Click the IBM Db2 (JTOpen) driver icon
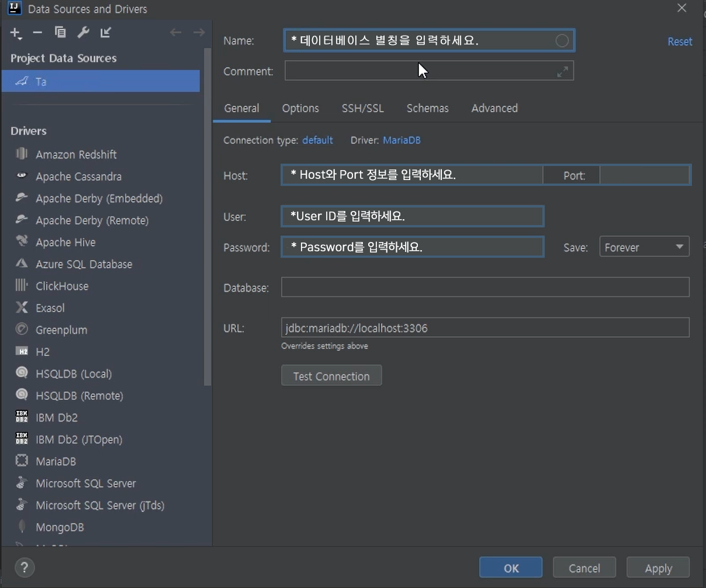This screenshot has height=588, width=706. pyautogui.click(x=22, y=439)
